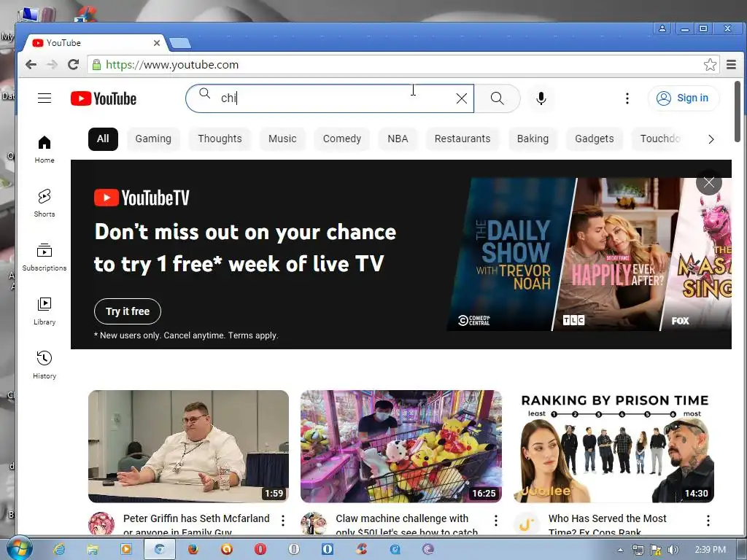Start voice search with microphone icon
Image resolution: width=747 pixels, height=560 pixels.
point(541,98)
